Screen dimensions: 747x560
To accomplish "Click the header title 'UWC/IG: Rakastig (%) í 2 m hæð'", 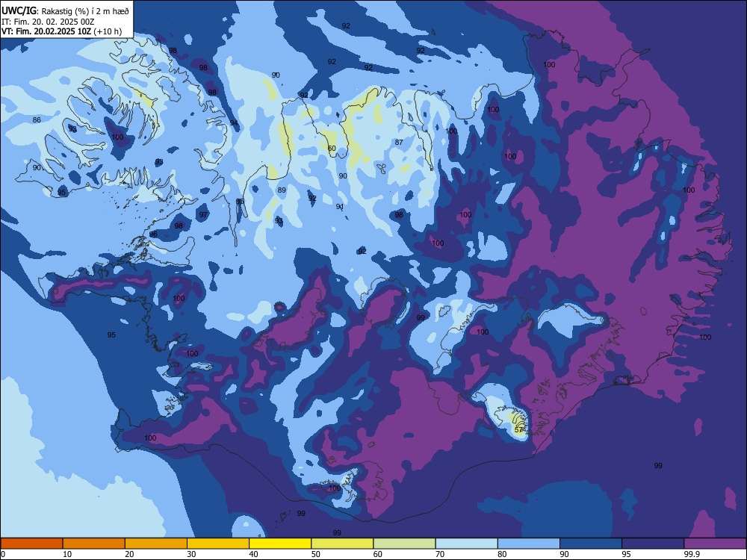I will tap(65, 10).
